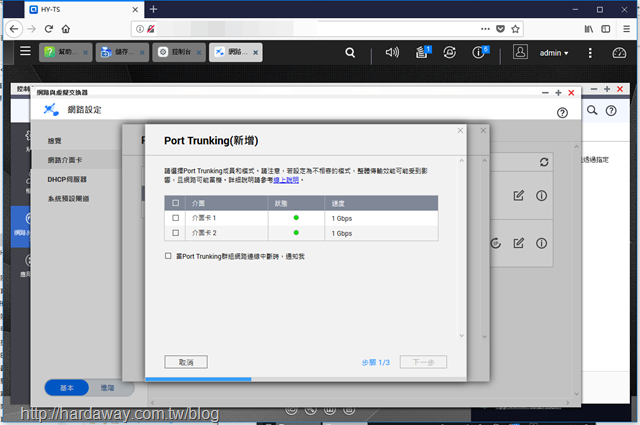
Task: Switch to 基本 basic mode
Action: (67, 388)
